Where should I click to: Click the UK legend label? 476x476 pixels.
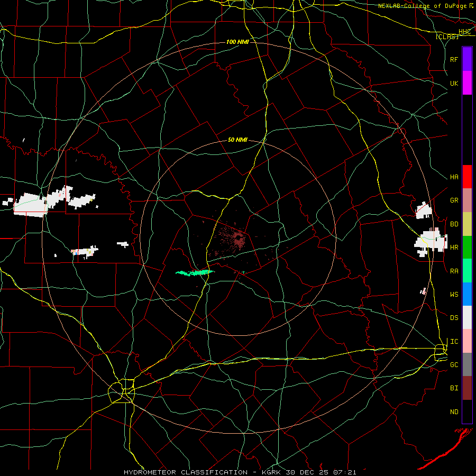coord(454,83)
